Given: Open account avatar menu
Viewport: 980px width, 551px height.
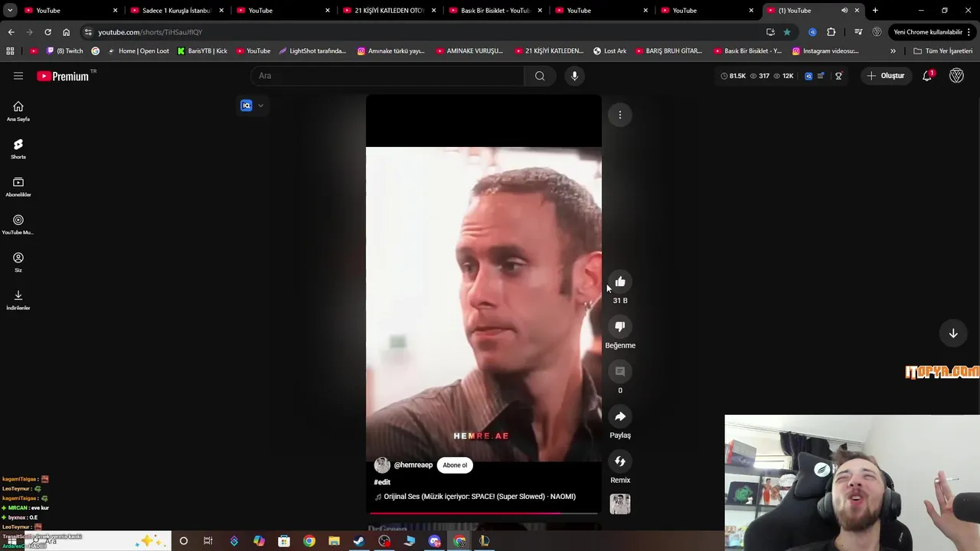Looking at the screenshot, I should click(956, 76).
